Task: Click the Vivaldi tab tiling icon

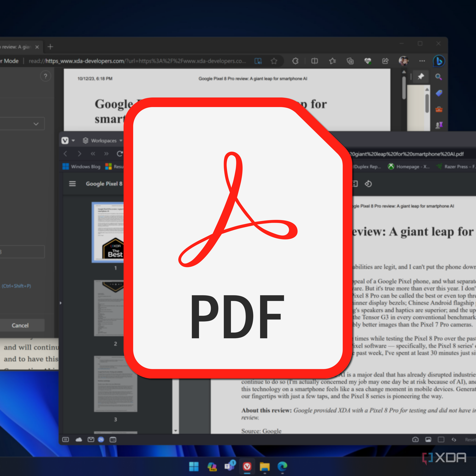Action: (441, 440)
